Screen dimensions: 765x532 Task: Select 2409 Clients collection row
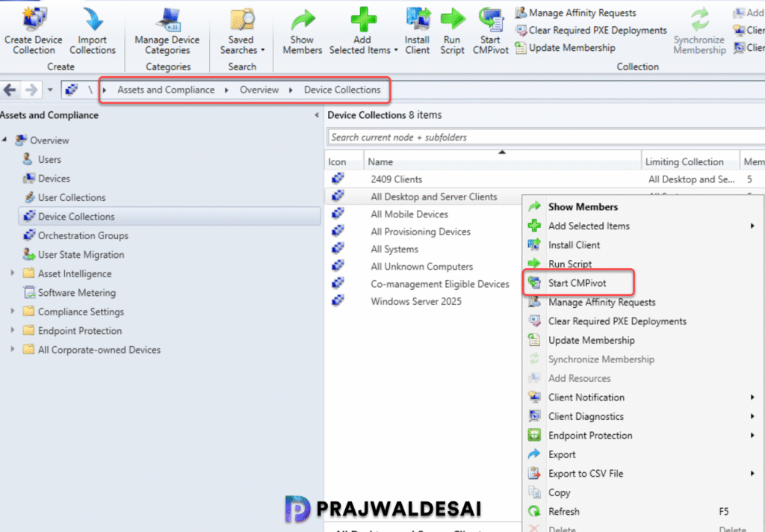tap(545, 179)
